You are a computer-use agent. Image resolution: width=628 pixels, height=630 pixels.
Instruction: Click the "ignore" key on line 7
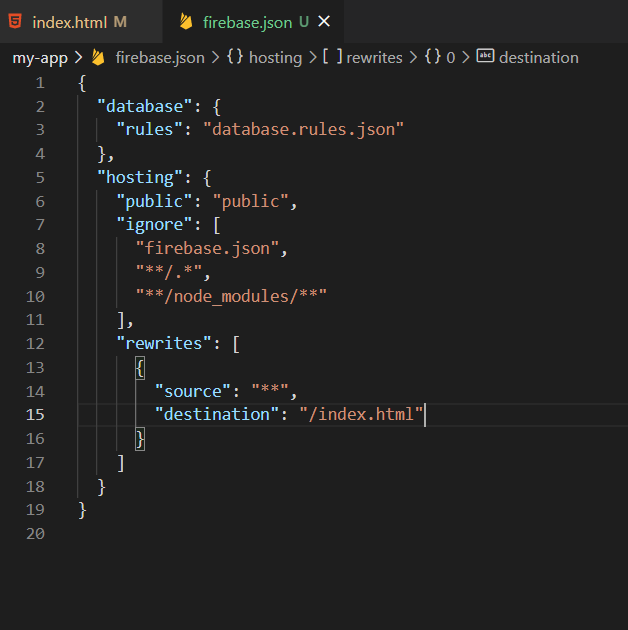click(x=154, y=225)
